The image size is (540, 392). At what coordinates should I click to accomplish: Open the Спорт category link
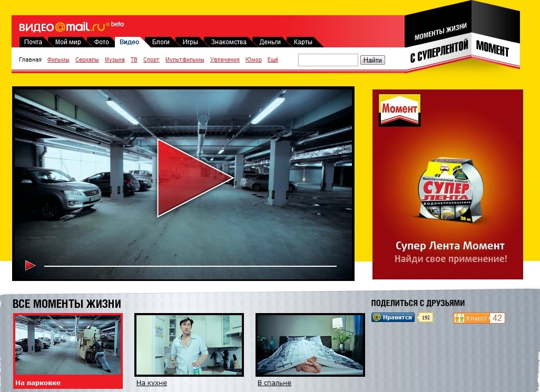point(151,59)
